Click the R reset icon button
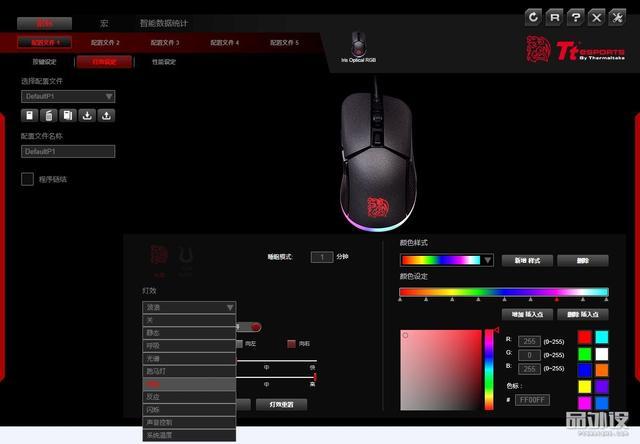The width and height of the screenshot is (640, 444). pyautogui.click(x=554, y=17)
